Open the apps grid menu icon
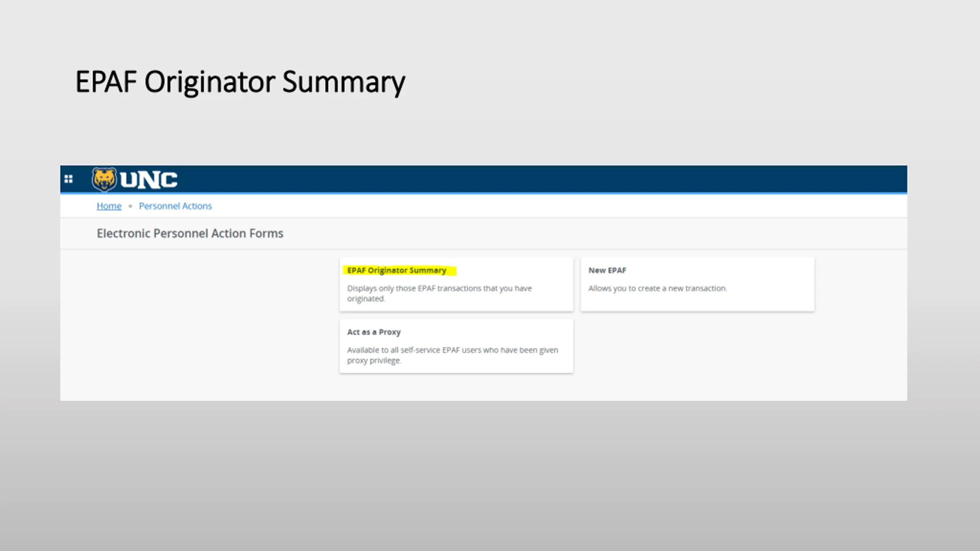Screen dimensions: 980x551 pos(69,179)
